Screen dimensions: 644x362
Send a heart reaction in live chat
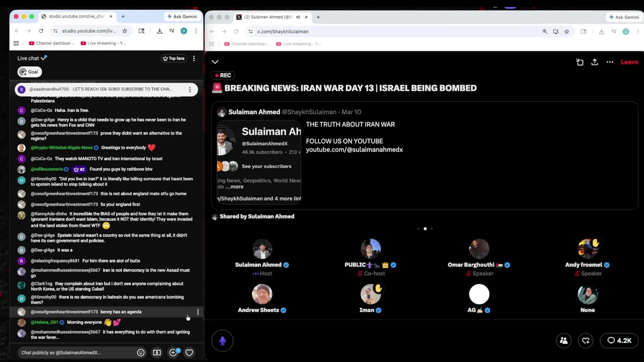pyautogui.click(x=189, y=352)
